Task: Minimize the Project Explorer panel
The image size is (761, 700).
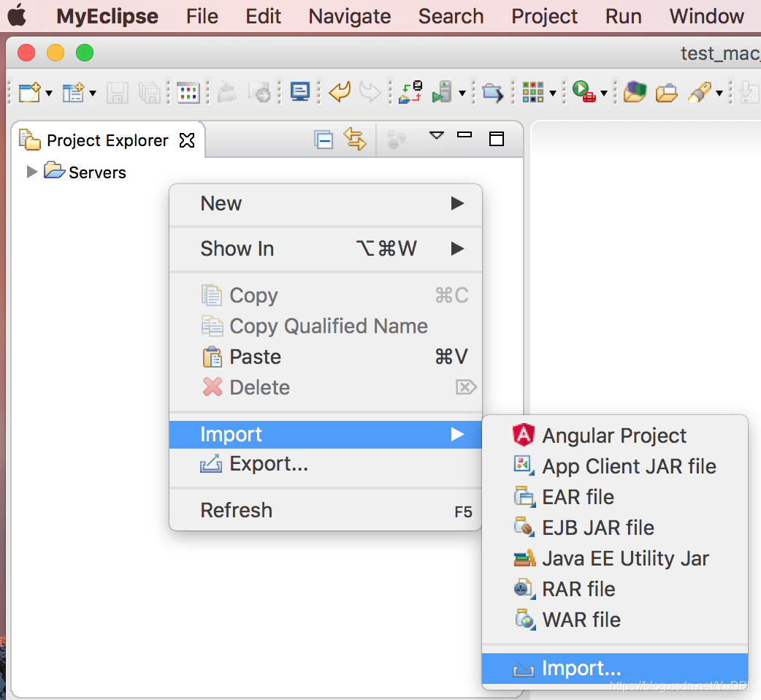Action: (464, 134)
